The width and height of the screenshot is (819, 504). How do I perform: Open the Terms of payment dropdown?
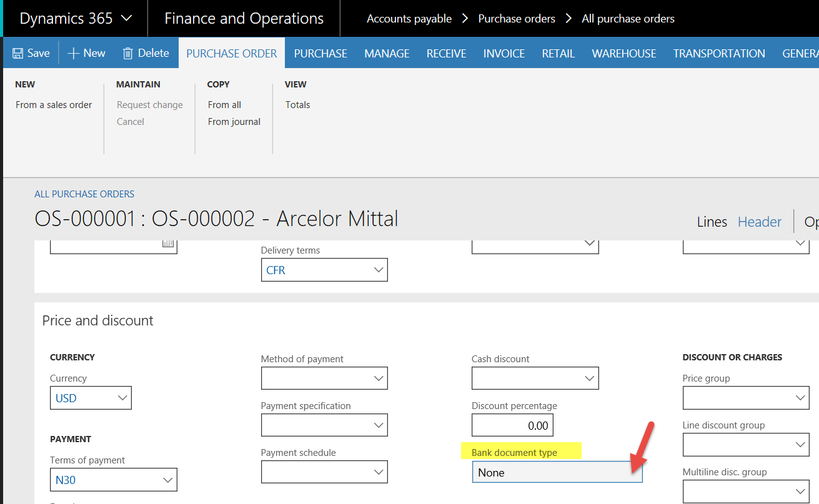(167, 480)
